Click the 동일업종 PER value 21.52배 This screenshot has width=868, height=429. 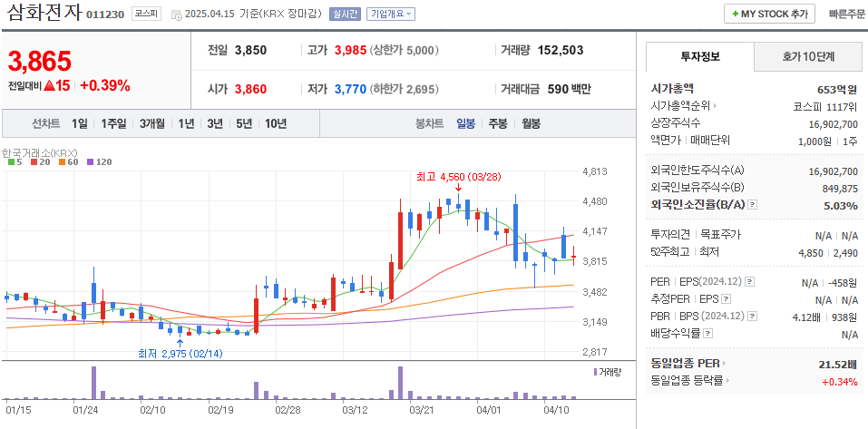[x=838, y=365]
